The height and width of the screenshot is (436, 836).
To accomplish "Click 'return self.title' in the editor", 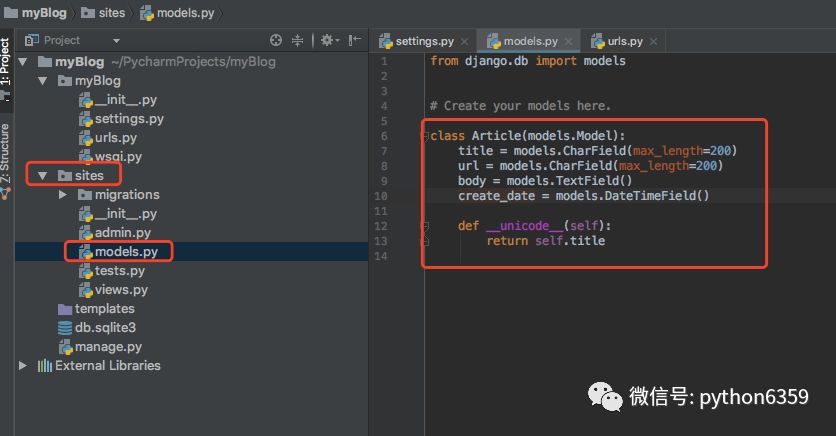I will pyautogui.click(x=546, y=241).
